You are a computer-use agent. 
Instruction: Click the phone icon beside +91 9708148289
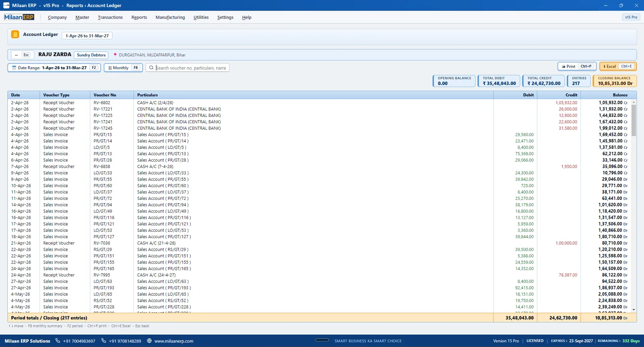coord(103,341)
